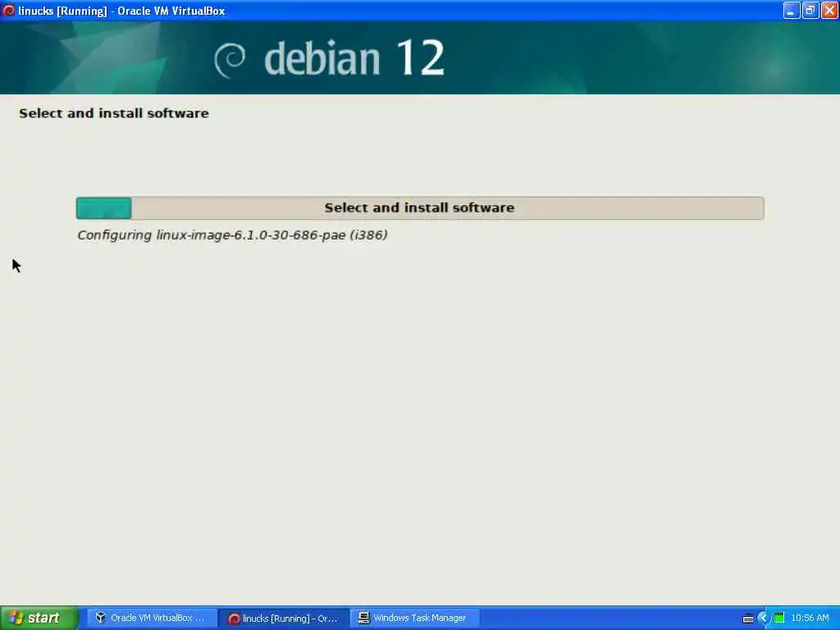Switch to Oracle VM VirtualBox Manager taskbar item

tap(153, 618)
